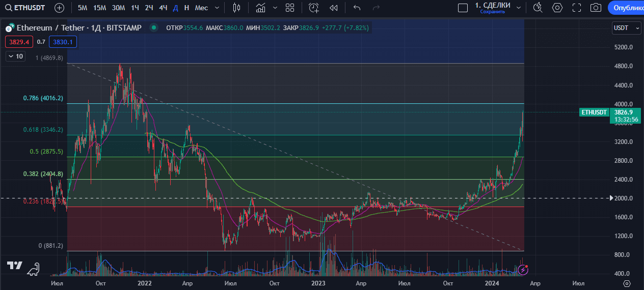Click the 1 (4869.8) Fibonacci level label

tap(49, 58)
